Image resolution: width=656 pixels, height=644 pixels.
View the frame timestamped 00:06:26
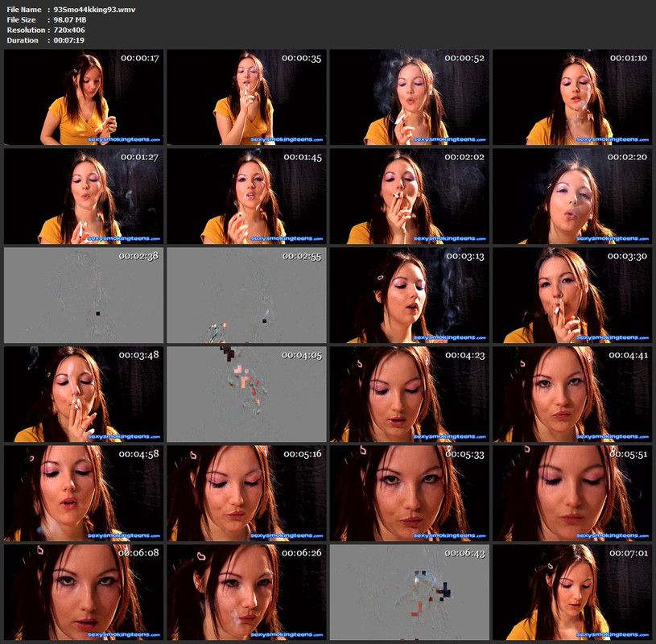[246, 592]
